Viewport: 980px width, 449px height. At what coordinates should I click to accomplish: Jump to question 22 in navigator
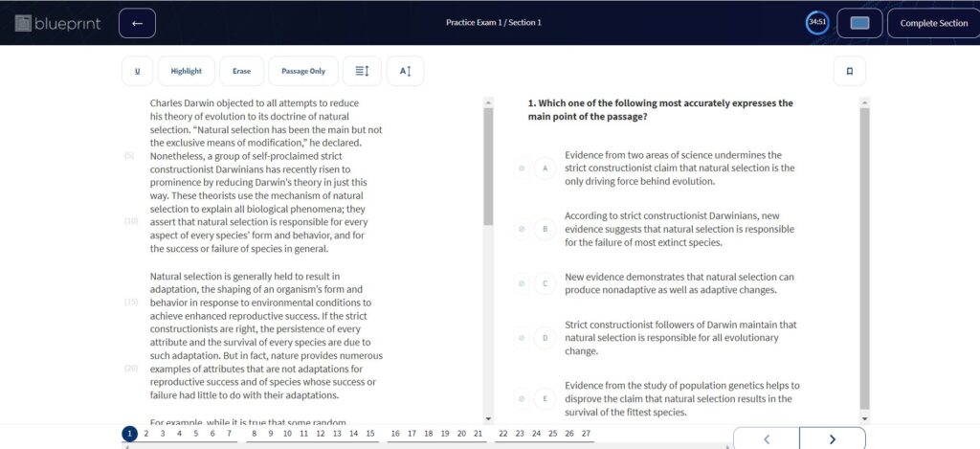[x=503, y=434]
